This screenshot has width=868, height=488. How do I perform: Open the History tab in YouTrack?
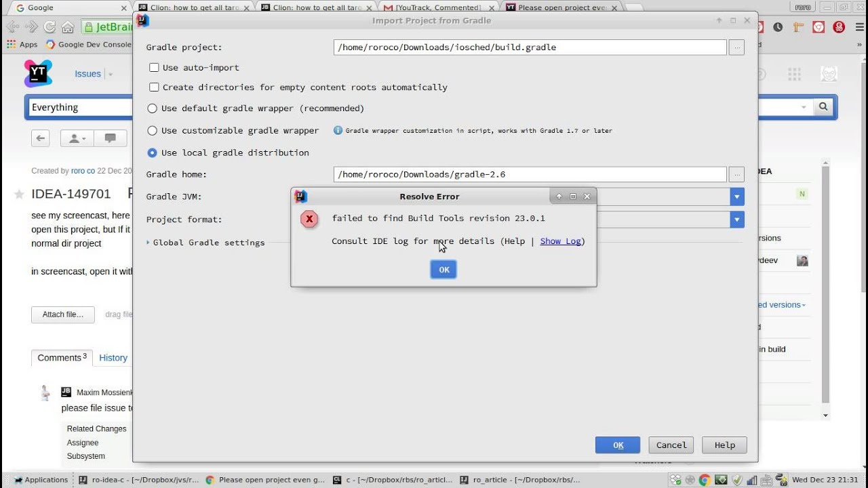point(113,358)
